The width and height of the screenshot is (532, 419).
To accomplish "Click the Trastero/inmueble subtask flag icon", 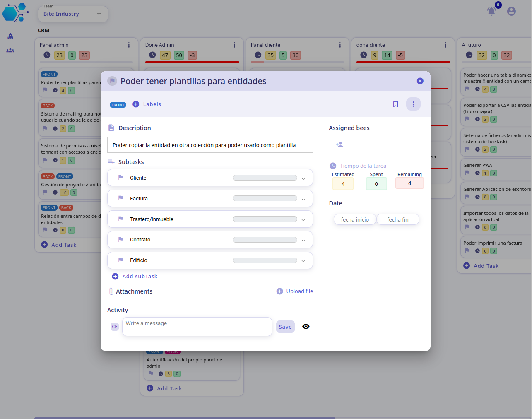I will coord(120,219).
